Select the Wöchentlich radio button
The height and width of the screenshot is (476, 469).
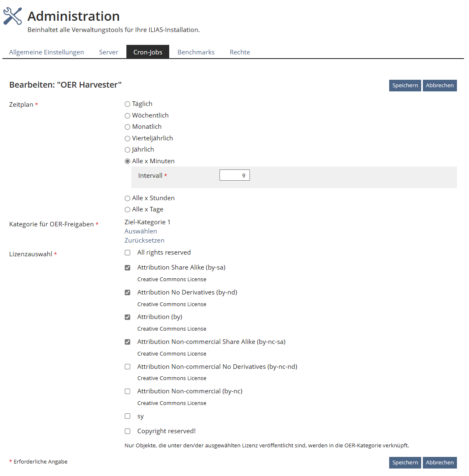[128, 115]
